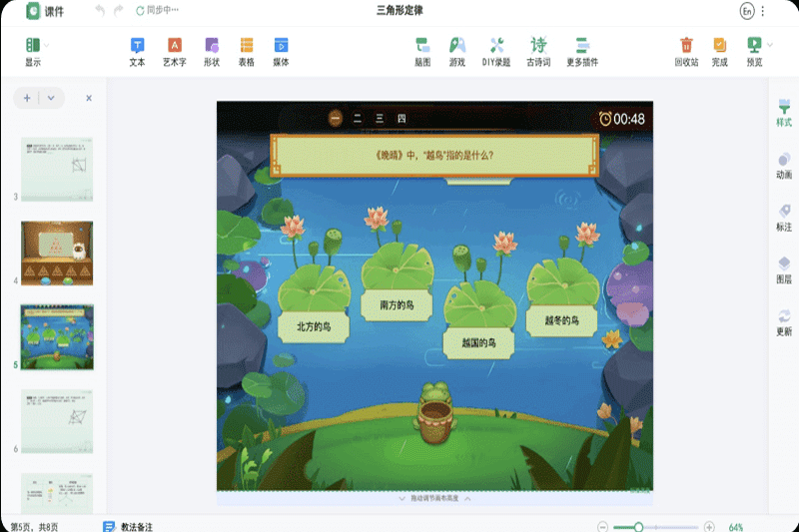Insert a 表格 table
Image resolution: width=799 pixels, height=532 pixels.
246,52
